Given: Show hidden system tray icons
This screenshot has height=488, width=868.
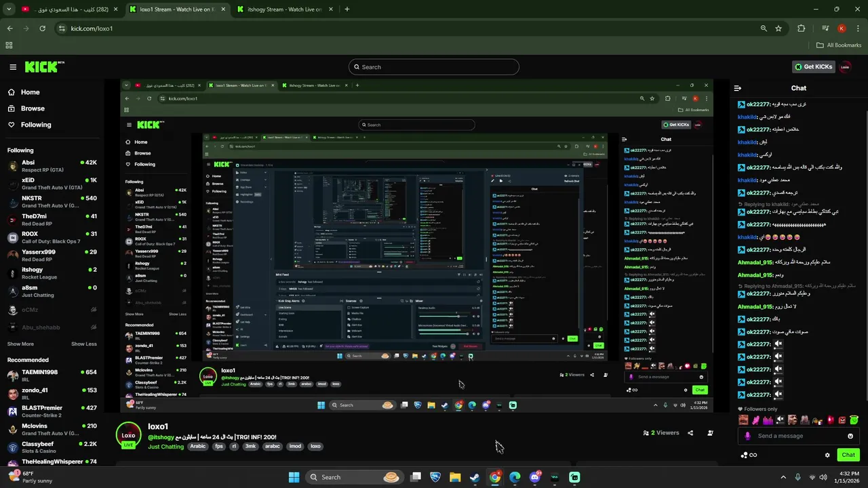Looking at the screenshot, I should click(x=783, y=477).
